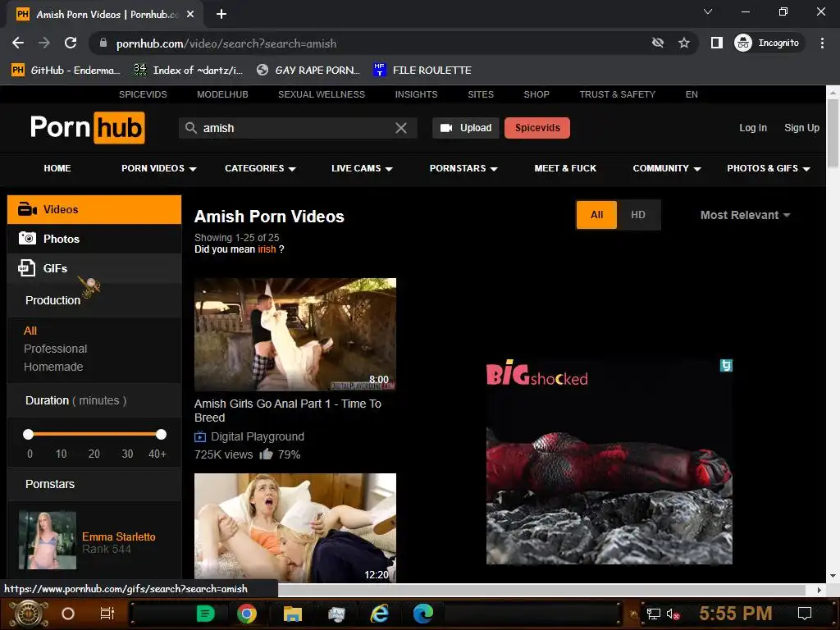
Task: Select All under Production
Action: click(x=30, y=331)
